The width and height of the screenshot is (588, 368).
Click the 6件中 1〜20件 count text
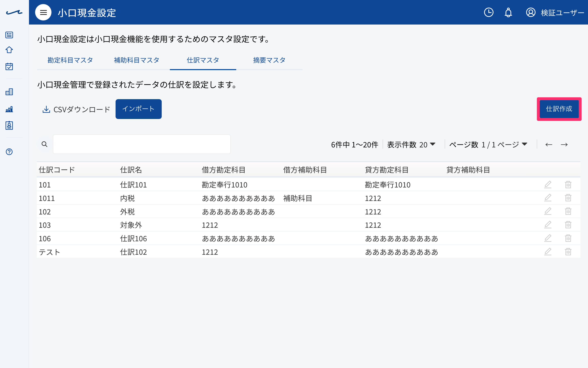[x=354, y=145]
